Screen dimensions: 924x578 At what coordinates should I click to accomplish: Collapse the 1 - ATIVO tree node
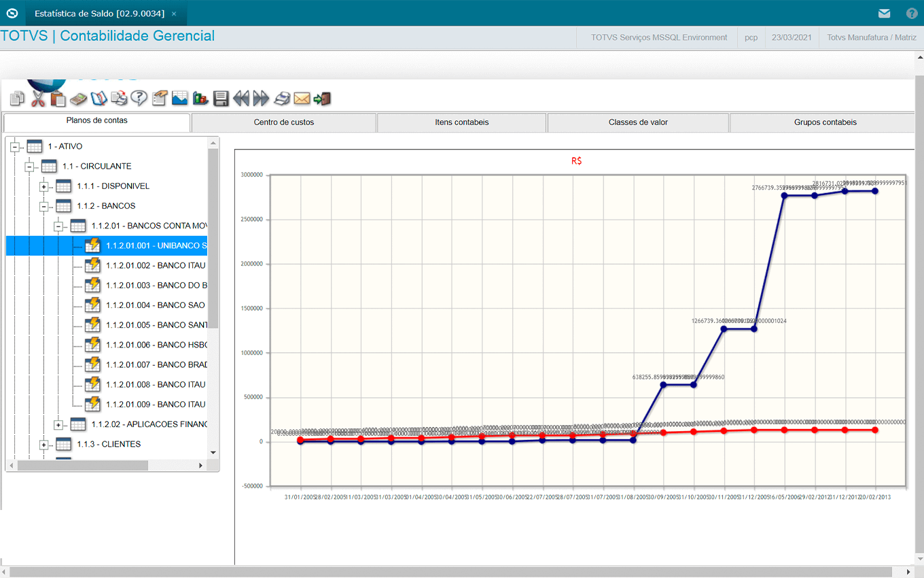pos(15,147)
